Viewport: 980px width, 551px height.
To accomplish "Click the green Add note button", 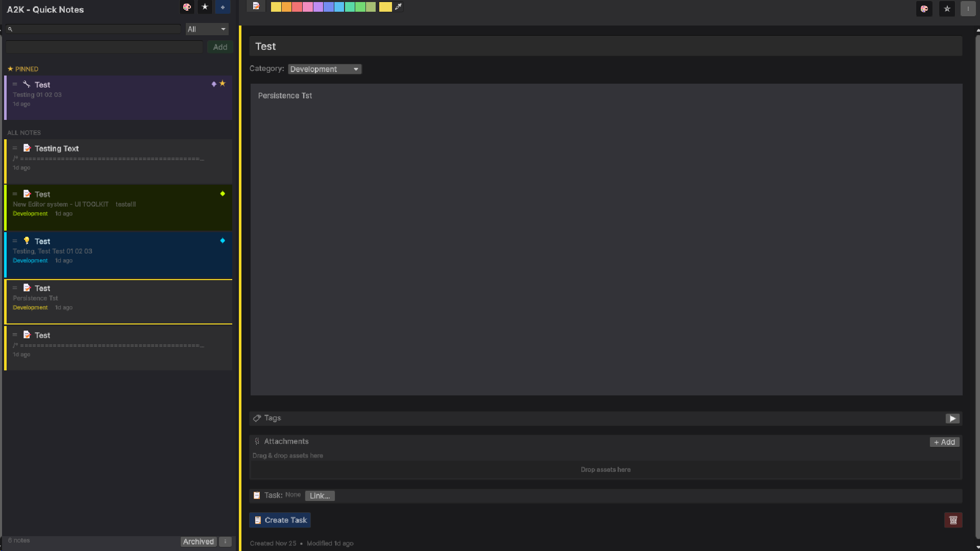I will point(220,47).
